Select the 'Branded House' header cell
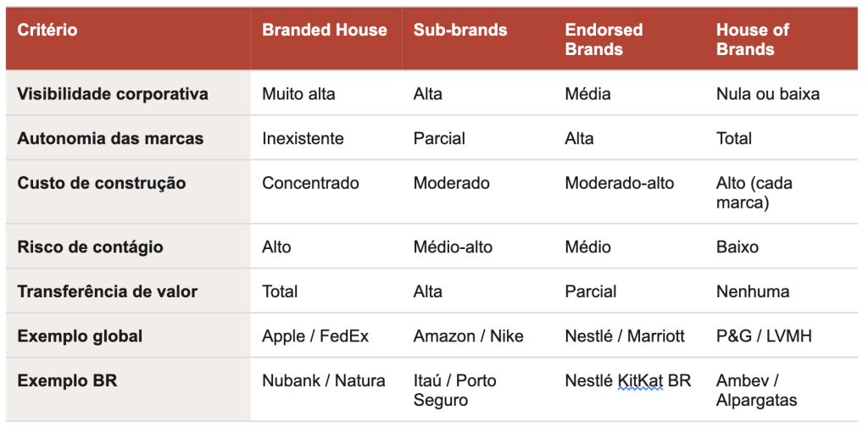 324,30
